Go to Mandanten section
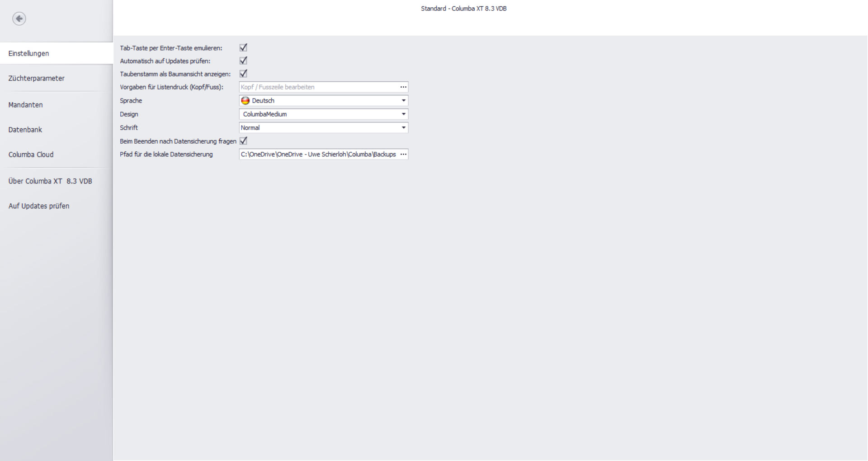This screenshot has height=461, width=868. point(26,105)
